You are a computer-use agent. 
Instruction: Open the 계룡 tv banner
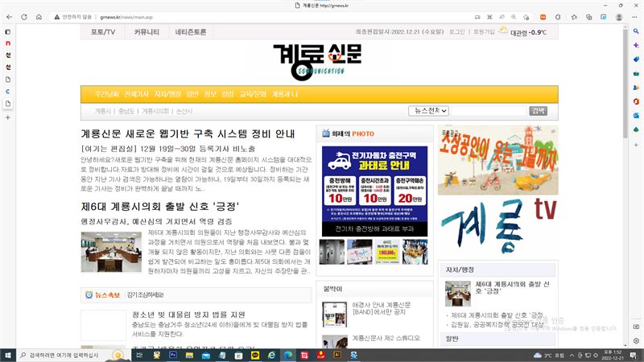click(x=497, y=226)
